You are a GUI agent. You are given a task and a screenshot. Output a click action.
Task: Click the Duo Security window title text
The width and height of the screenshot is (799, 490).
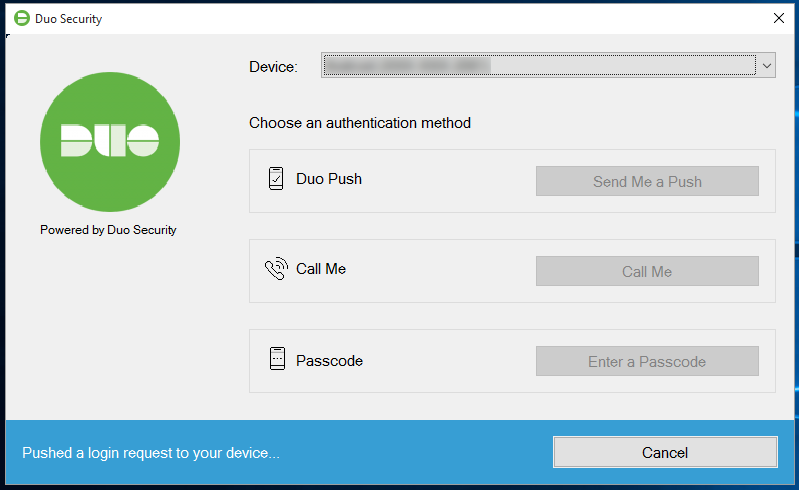click(x=68, y=19)
